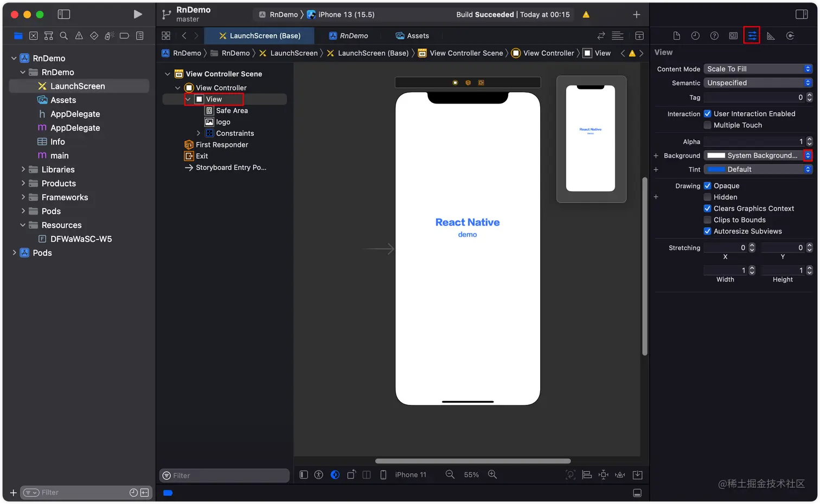The height and width of the screenshot is (504, 820).
Task: Open the Content Mode dropdown
Action: [758, 69]
